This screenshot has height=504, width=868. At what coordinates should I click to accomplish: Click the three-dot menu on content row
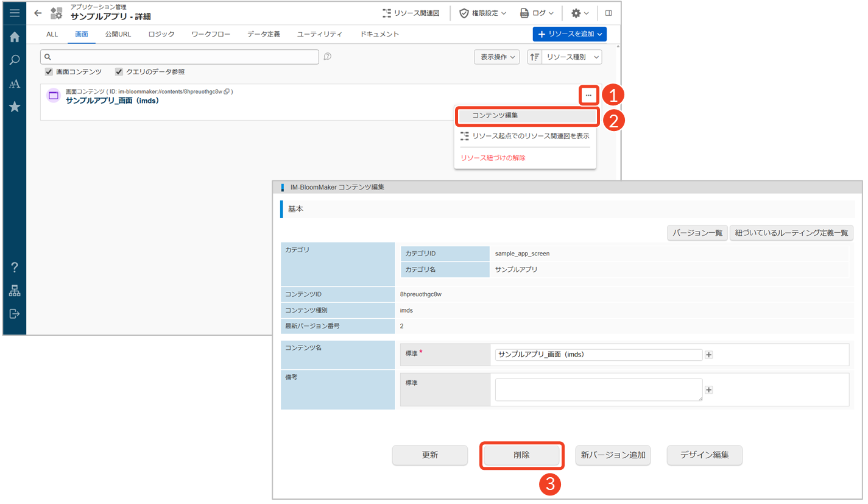[x=588, y=96]
